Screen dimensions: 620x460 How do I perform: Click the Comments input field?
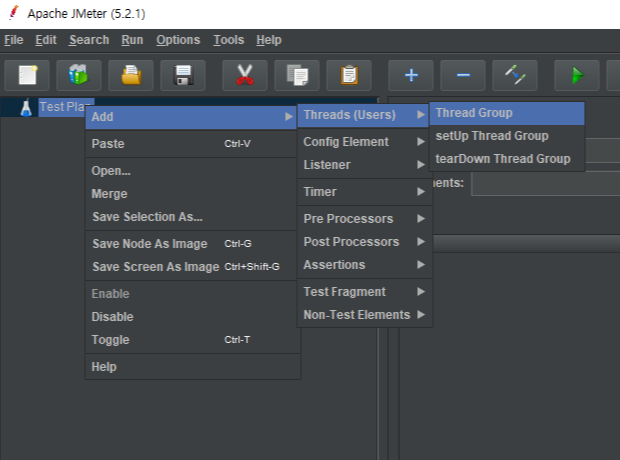(x=546, y=184)
